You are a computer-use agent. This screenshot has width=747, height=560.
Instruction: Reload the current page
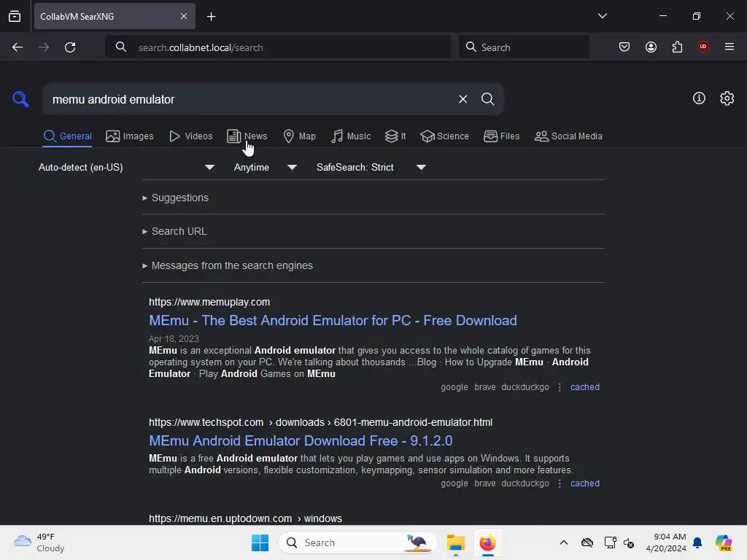pyautogui.click(x=70, y=47)
